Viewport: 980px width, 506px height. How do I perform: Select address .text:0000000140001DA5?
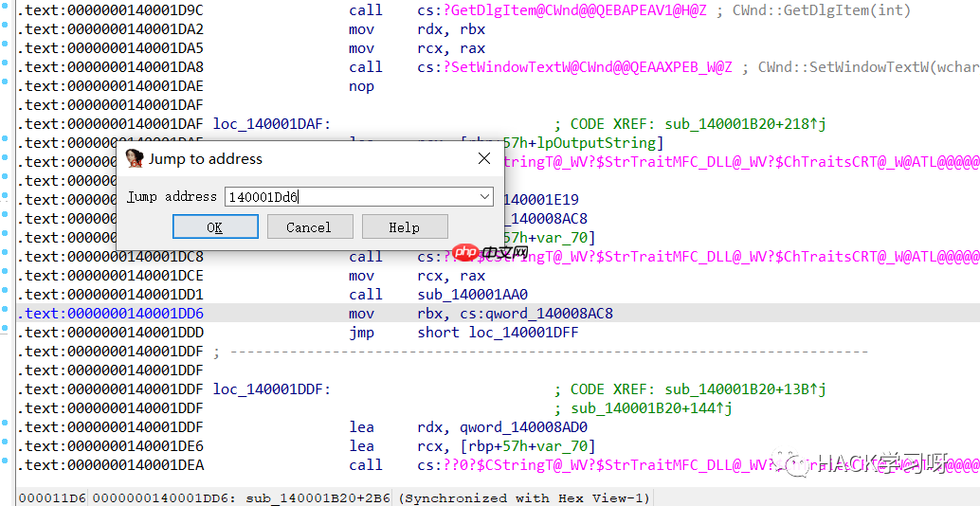point(110,48)
